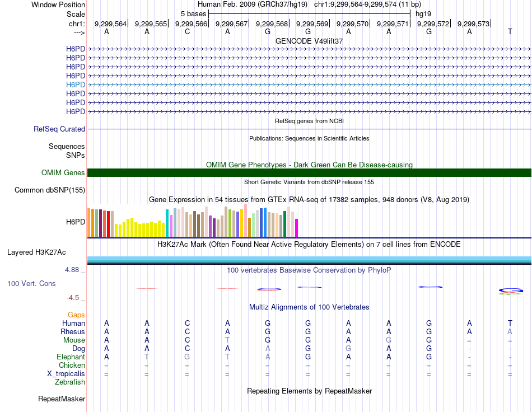The height and width of the screenshot is (412, 532).
Task: Click the dark green OMIM gene bar
Action: (x=309, y=172)
